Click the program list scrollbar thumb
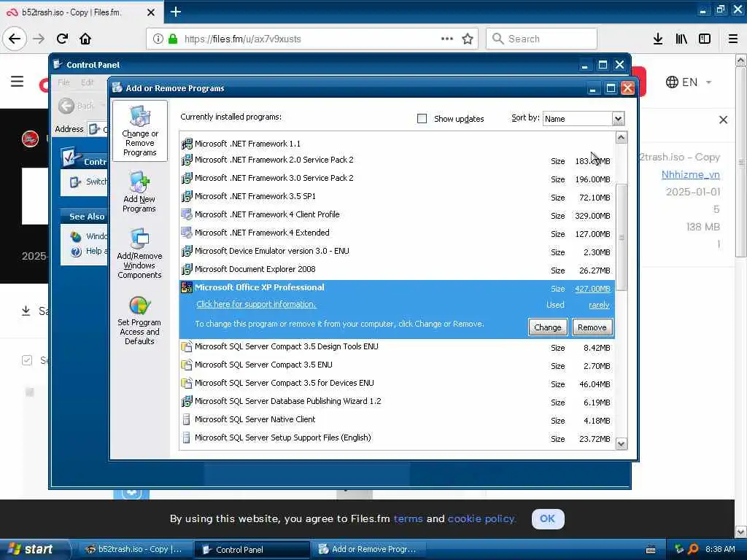 (x=621, y=237)
